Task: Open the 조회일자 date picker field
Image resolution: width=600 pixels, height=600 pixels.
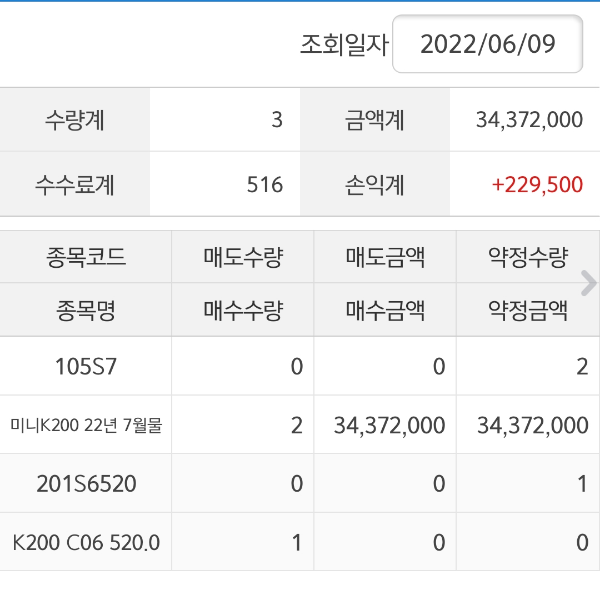Action: [487, 44]
